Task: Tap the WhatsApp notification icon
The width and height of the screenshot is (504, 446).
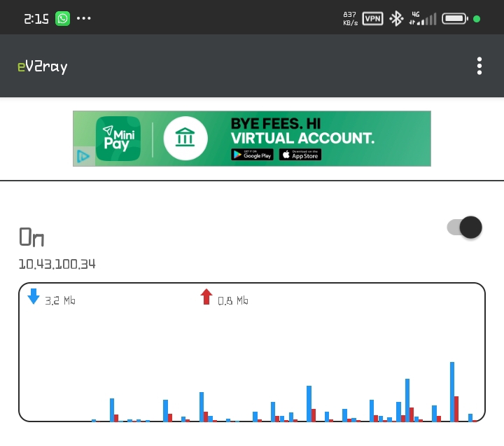Action: click(63, 19)
